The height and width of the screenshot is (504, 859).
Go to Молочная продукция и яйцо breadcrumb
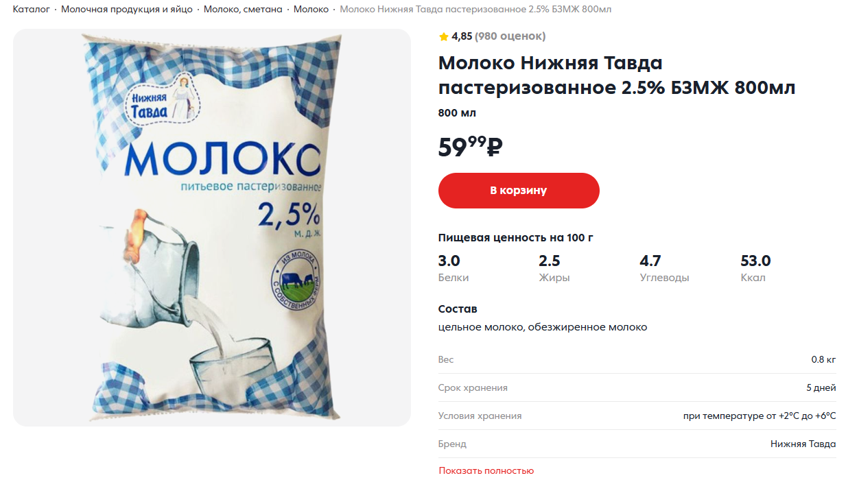127,10
